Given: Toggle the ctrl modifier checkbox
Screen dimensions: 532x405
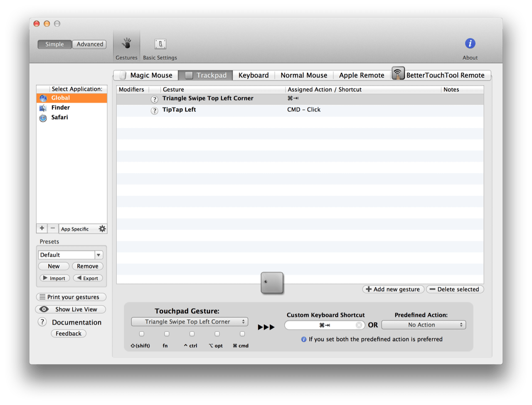Looking at the screenshot, I should point(192,334).
